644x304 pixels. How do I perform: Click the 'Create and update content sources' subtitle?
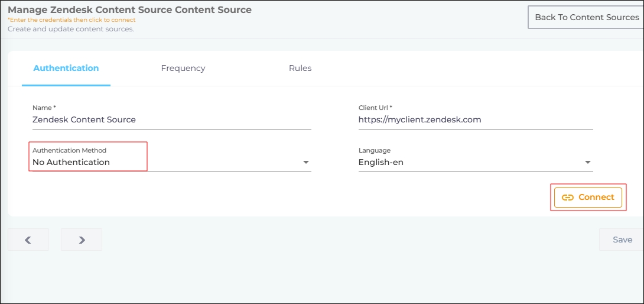pyautogui.click(x=71, y=29)
